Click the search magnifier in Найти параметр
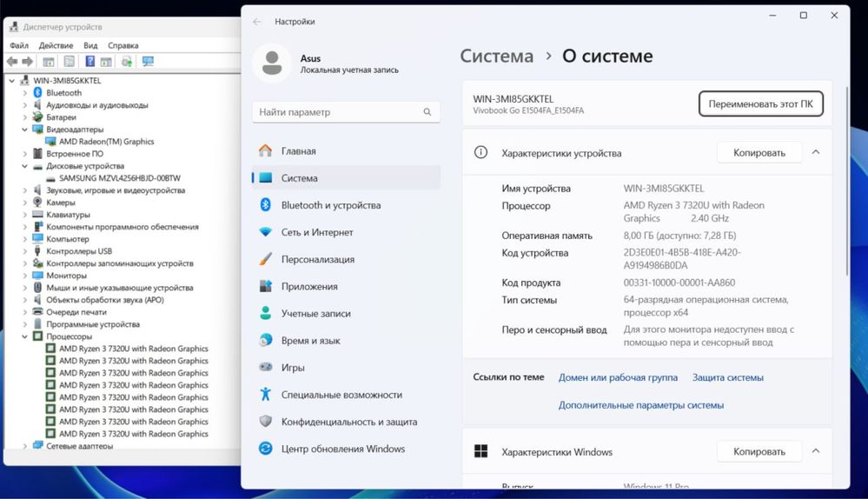The height and width of the screenshot is (499, 868). click(x=427, y=112)
